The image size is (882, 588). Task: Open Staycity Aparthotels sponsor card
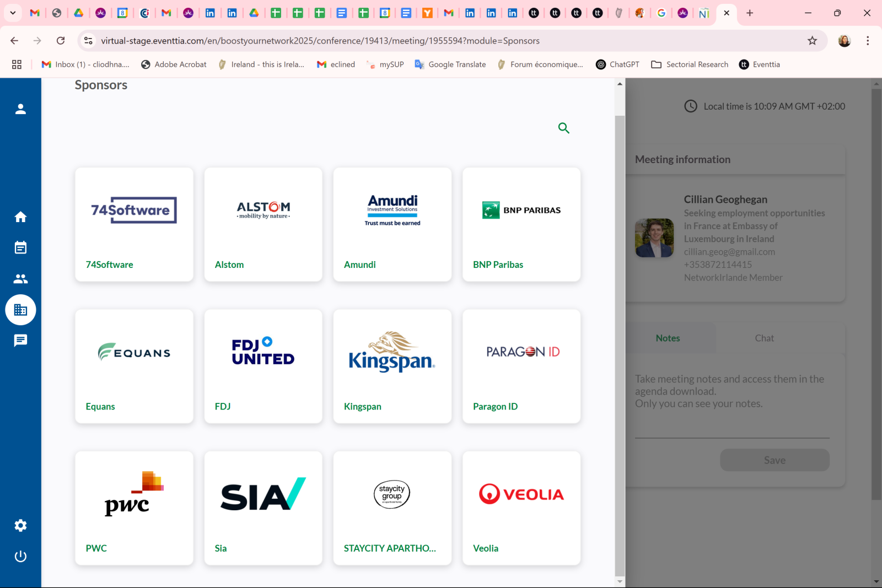click(x=392, y=508)
